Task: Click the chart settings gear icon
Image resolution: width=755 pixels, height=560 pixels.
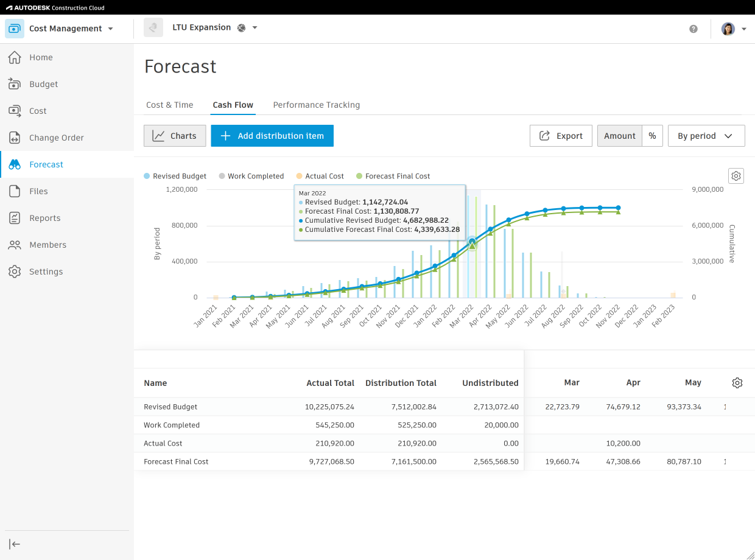Action: click(736, 176)
